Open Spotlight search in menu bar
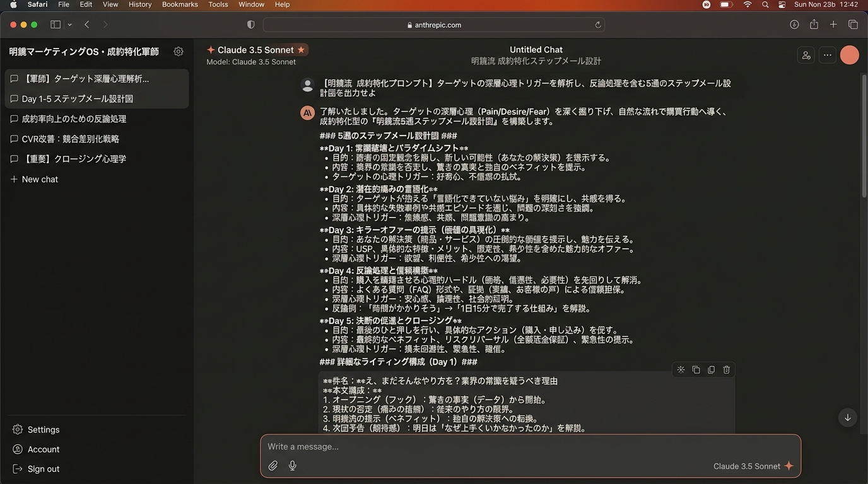 tap(765, 4)
